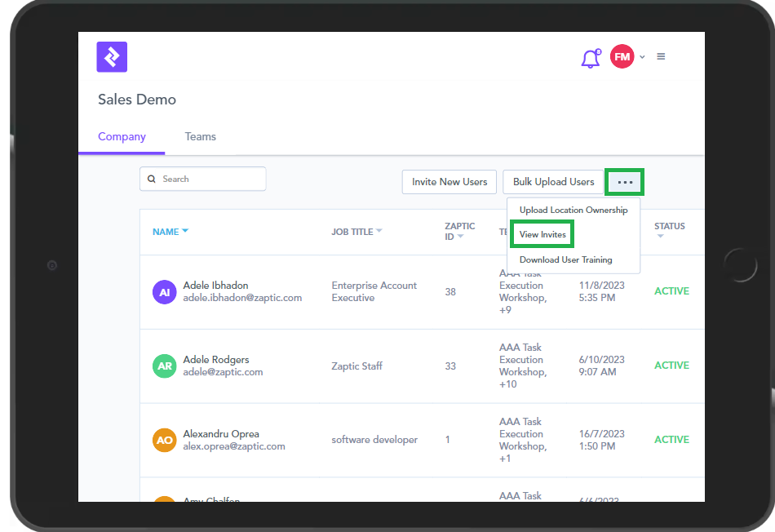This screenshot has height=532, width=775.
Task: Open the hamburger menu icon
Action: 661,57
